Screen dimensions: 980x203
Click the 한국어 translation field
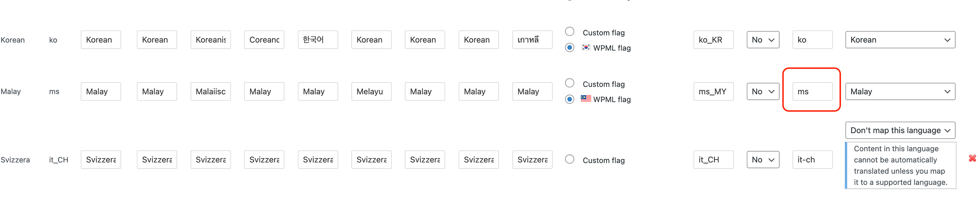tap(318, 40)
